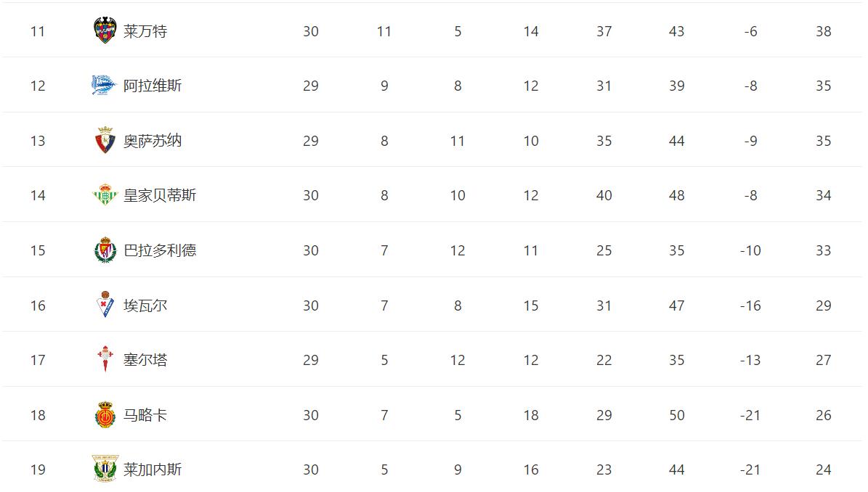Click the Celta team crest
Screen dimensions: 868x492
[x=105, y=360]
